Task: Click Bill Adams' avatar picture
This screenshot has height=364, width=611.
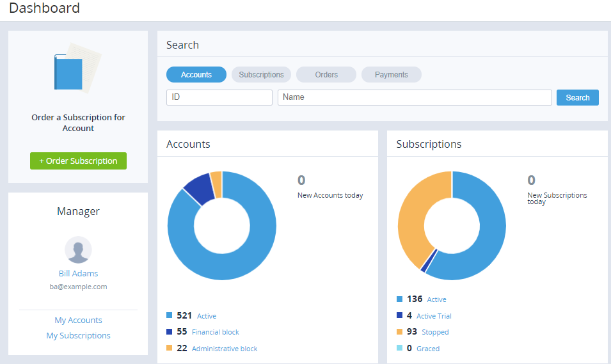Action: click(x=78, y=250)
